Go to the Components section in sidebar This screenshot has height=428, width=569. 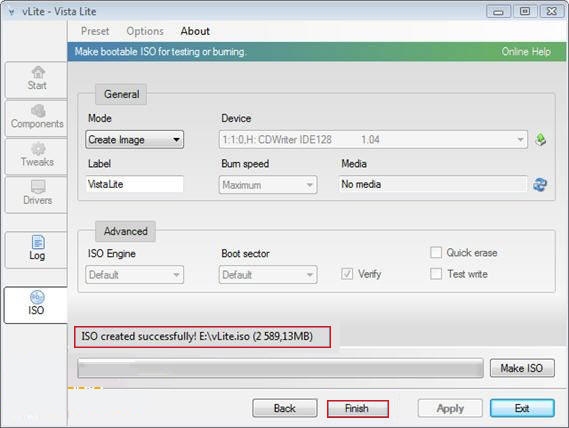coord(36,118)
